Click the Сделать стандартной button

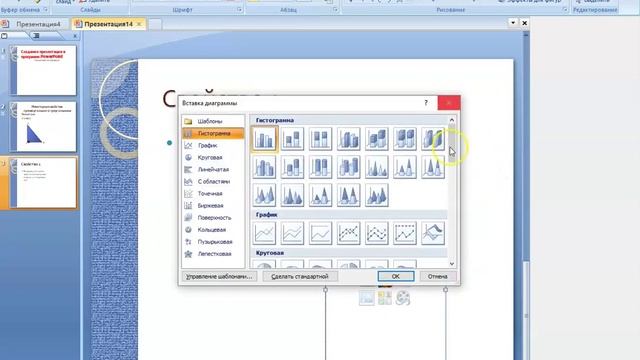(x=300, y=276)
